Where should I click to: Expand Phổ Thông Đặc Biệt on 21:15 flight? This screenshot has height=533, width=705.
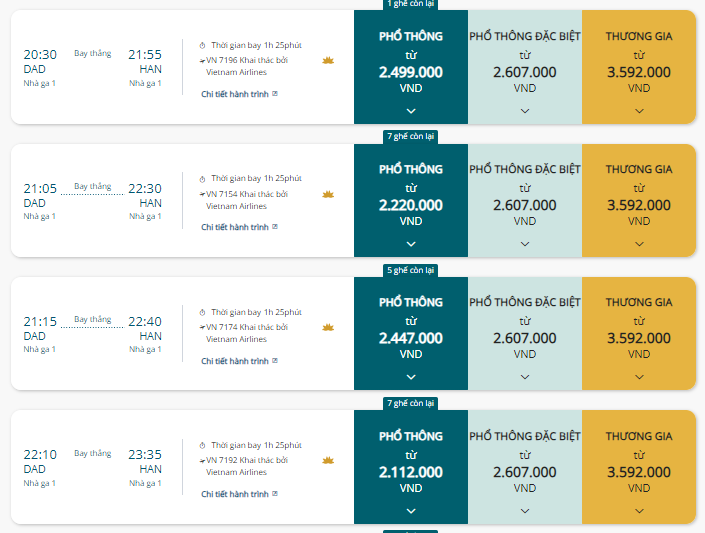525,377
